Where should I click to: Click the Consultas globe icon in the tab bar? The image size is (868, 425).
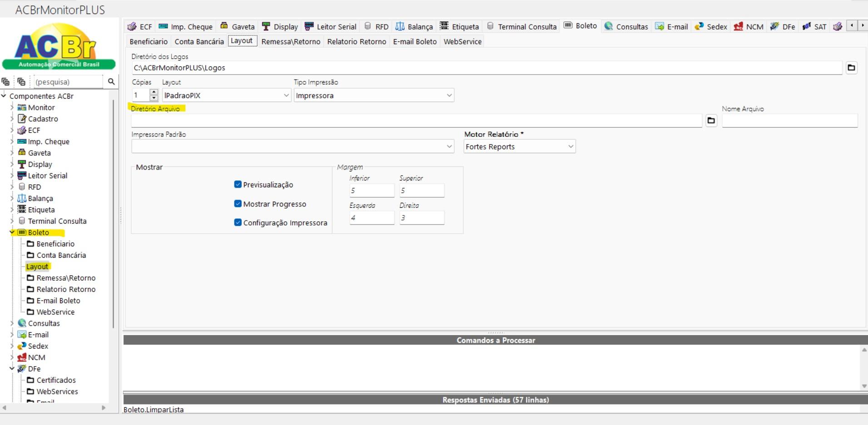609,26
